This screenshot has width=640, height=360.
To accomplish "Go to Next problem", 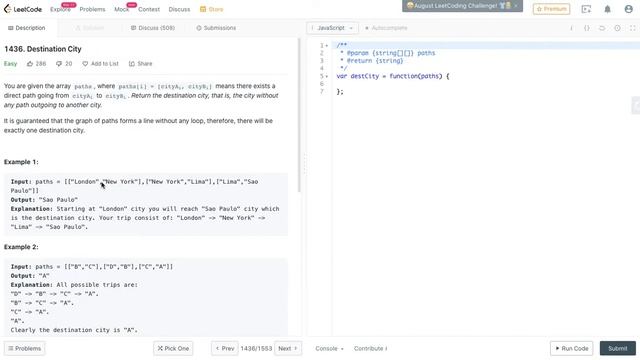I will [x=288, y=348].
